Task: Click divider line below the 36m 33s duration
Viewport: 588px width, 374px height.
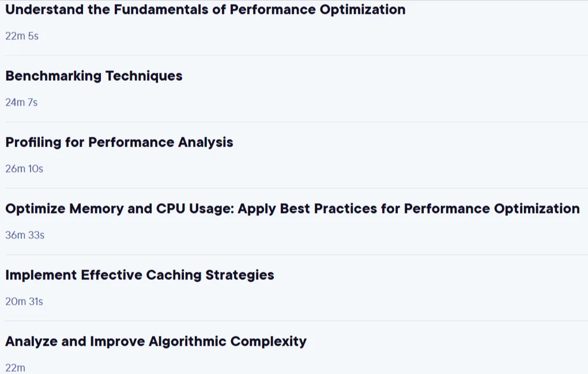Action: (296, 255)
